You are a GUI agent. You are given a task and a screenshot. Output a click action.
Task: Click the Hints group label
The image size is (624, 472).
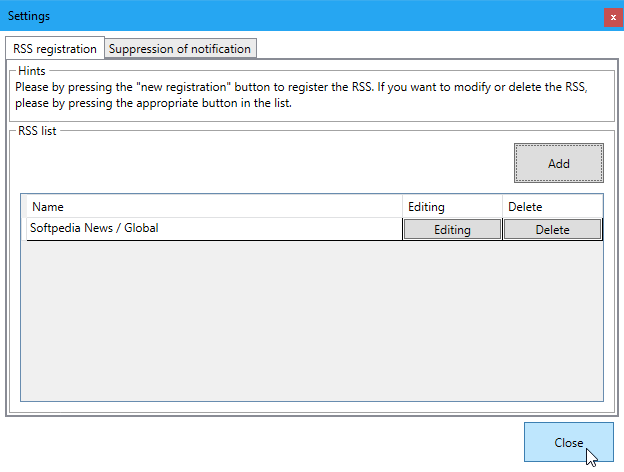[32, 71]
